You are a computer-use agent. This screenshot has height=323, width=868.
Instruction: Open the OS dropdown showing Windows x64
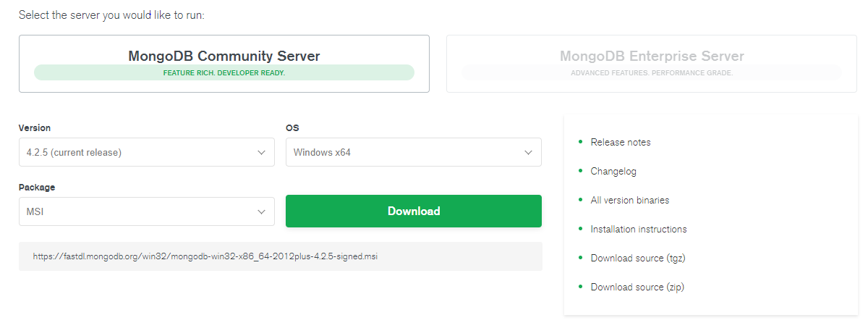[x=414, y=153]
